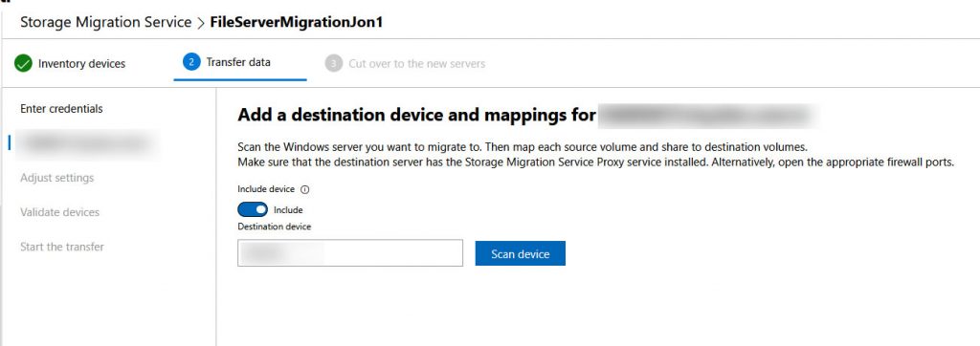Select the blurred server entry in the side navigation
Viewport: 980px width, 346px height.
click(86, 143)
